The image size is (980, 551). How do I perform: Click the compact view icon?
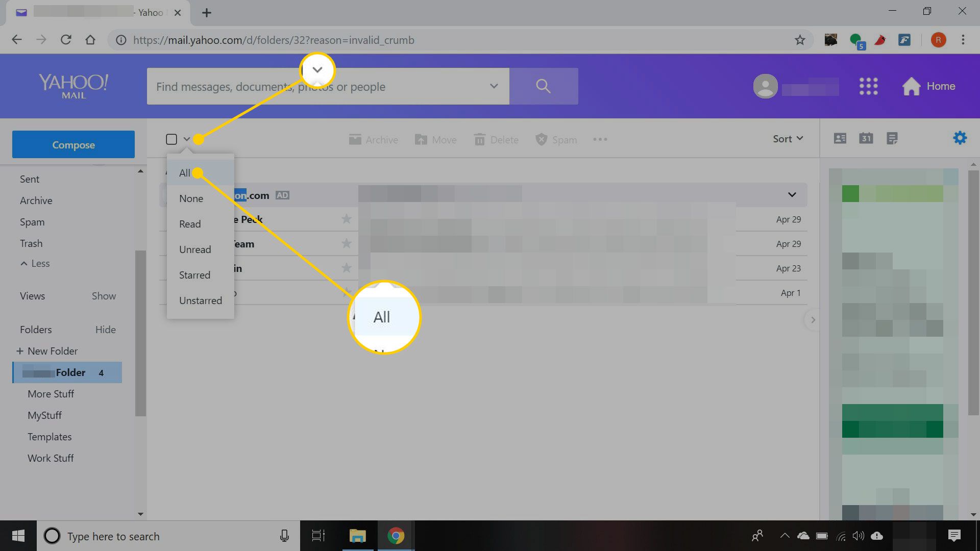pos(892,139)
